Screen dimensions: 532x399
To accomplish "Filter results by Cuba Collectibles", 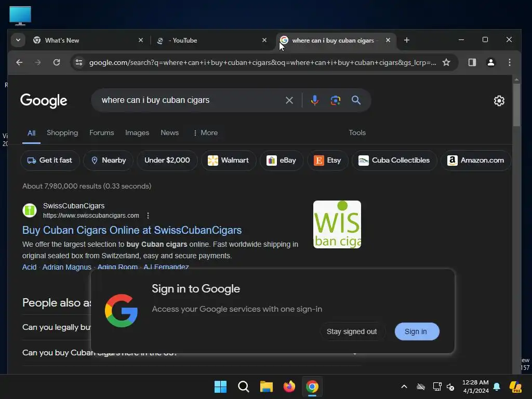I will point(394,160).
